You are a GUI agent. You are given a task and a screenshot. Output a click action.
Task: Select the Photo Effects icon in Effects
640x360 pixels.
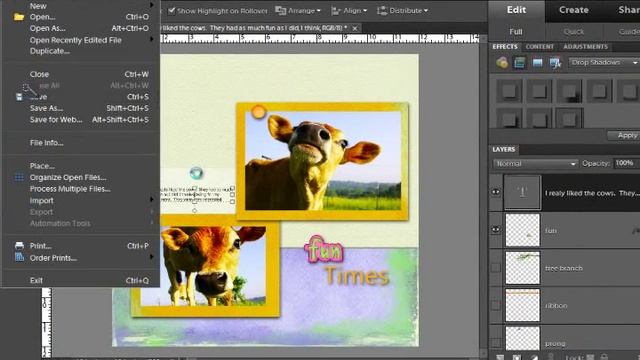tap(538, 62)
